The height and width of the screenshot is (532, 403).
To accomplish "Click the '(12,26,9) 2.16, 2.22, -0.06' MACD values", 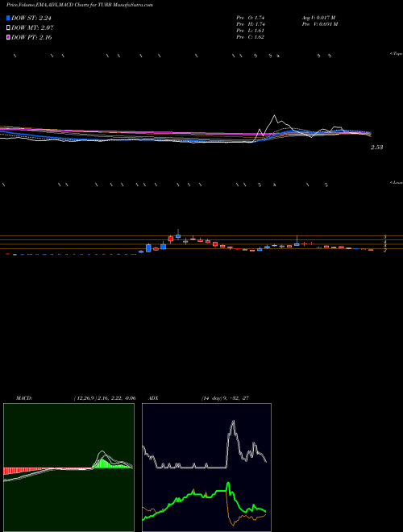I will click(x=105, y=398).
